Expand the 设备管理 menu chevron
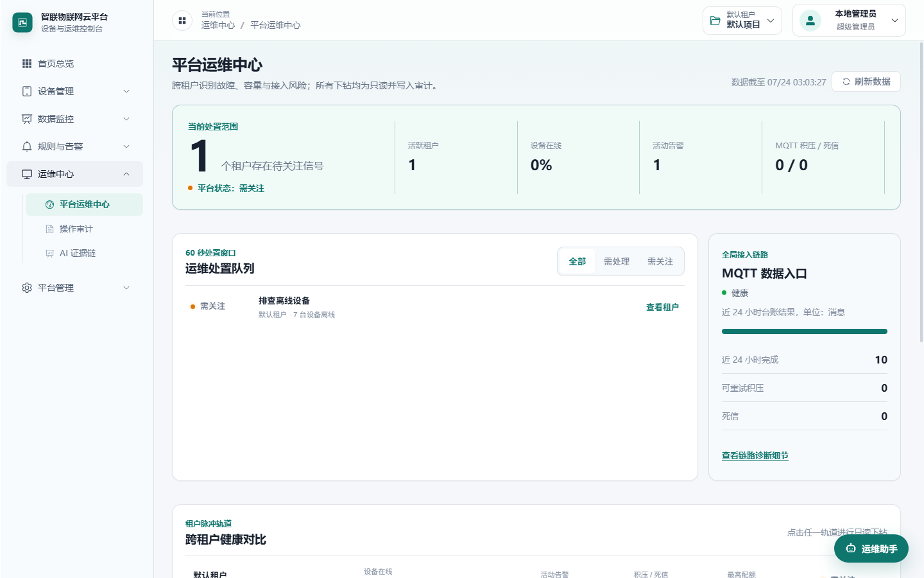The width and height of the screenshot is (924, 578). [x=126, y=91]
